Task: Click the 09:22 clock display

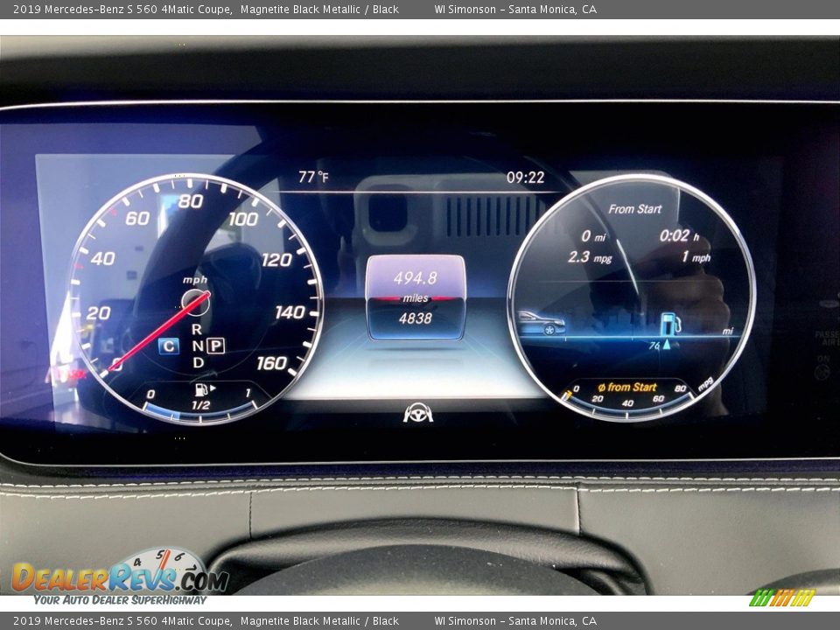Action: [x=526, y=178]
